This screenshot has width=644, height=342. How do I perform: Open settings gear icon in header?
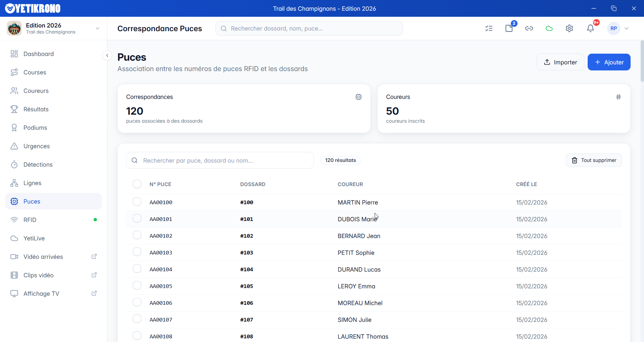click(x=569, y=28)
